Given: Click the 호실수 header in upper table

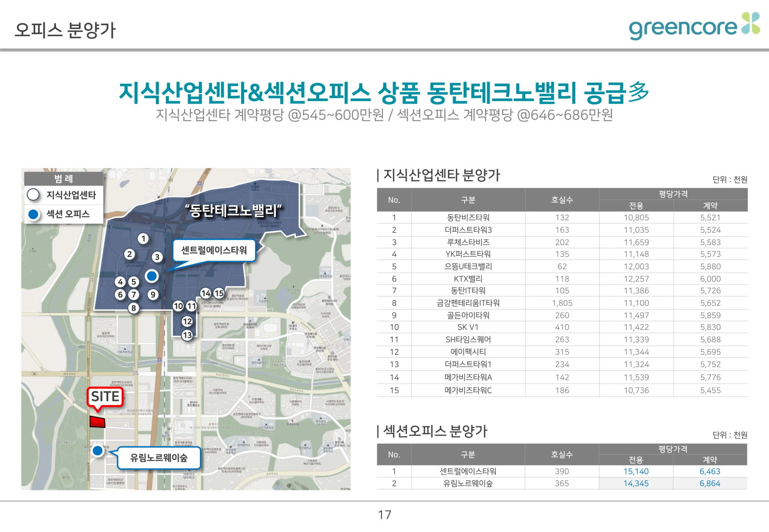Looking at the screenshot, I should click(562, 200).
